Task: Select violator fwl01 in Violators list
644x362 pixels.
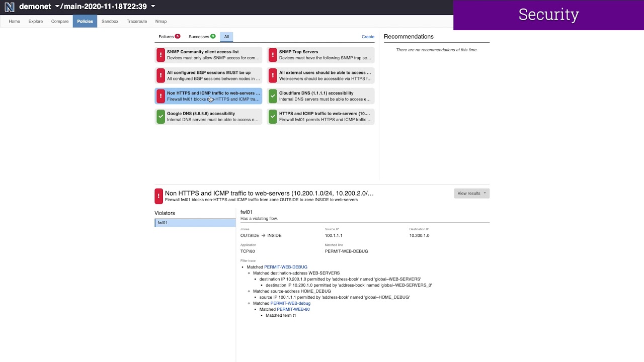Action: (x=195, y=223)
